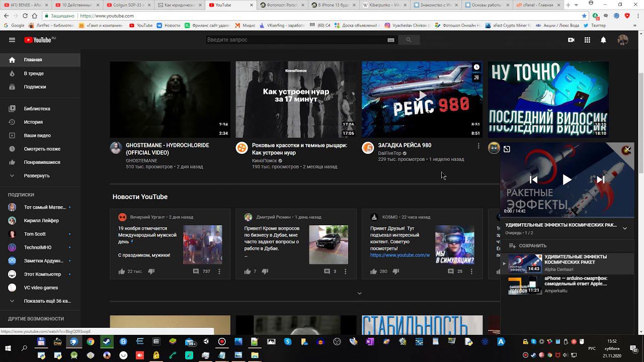Open В тренде section

coord(40,73)
